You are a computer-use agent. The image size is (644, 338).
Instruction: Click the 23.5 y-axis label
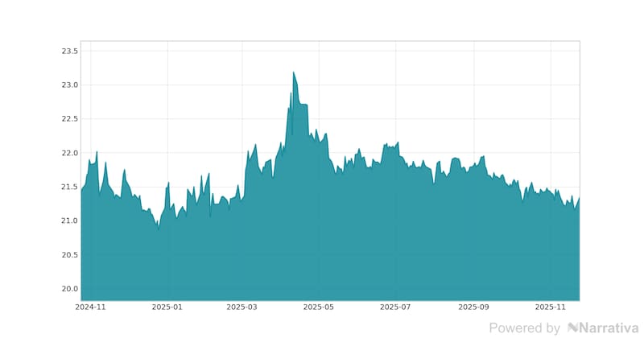coord(69,52)
